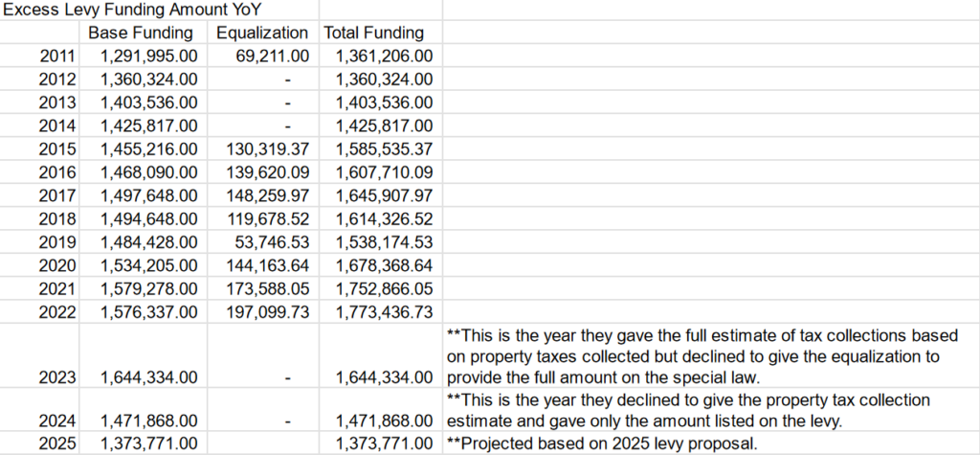Select total funding value 1,360,324.00
Screen dimensions: 980x455
click(385, 80)
